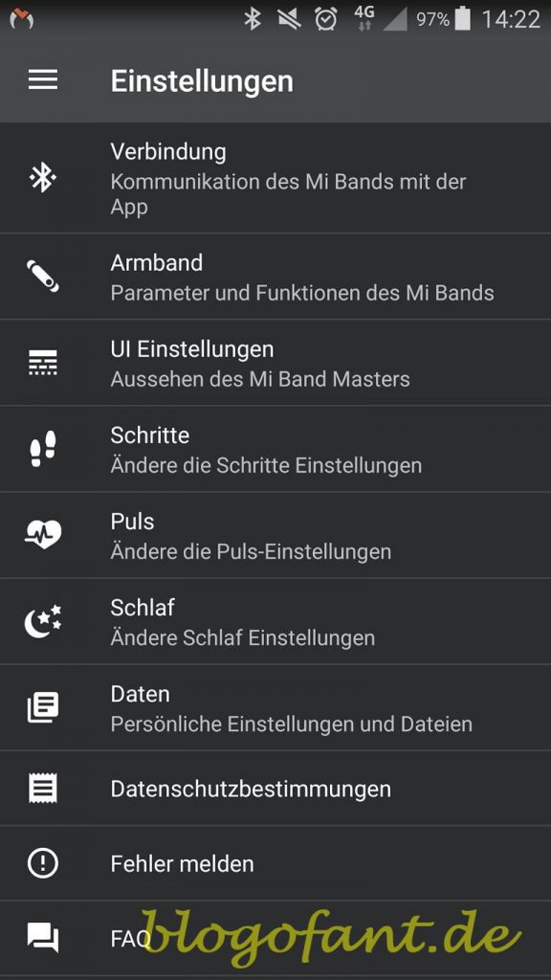Click the footsteps icon beside Schritte

pos(42,448)
